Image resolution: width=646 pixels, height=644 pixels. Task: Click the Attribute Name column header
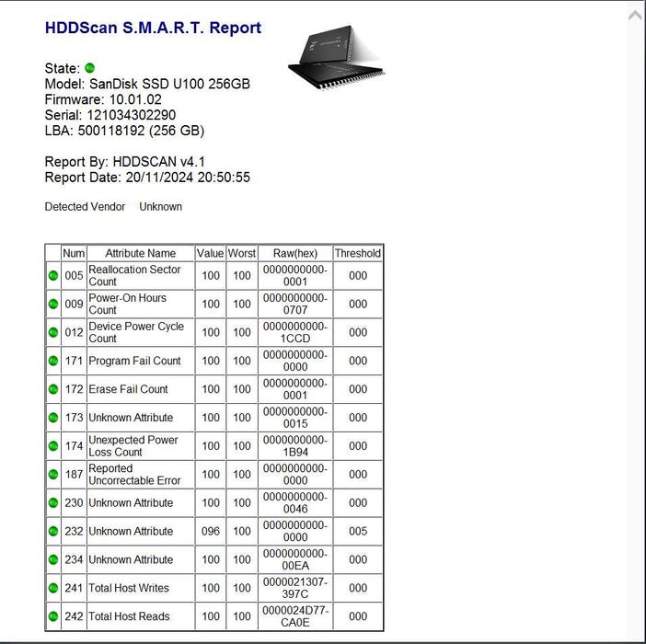coord(141,253)
